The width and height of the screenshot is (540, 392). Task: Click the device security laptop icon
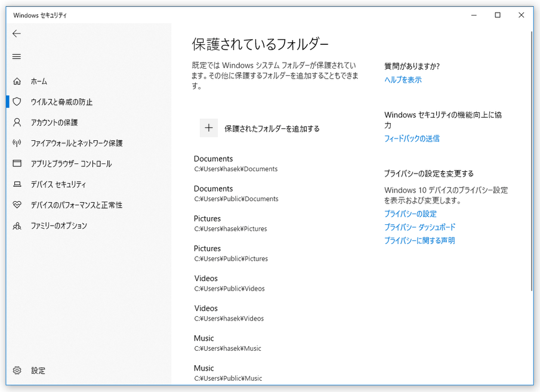tap(17, 184)
